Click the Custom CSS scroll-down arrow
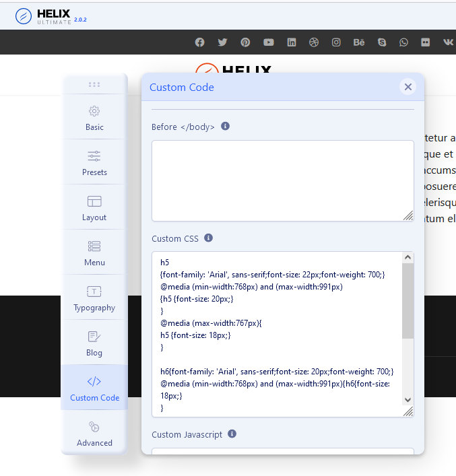This screenshot has height=476, width=456. tap(408, 400)
